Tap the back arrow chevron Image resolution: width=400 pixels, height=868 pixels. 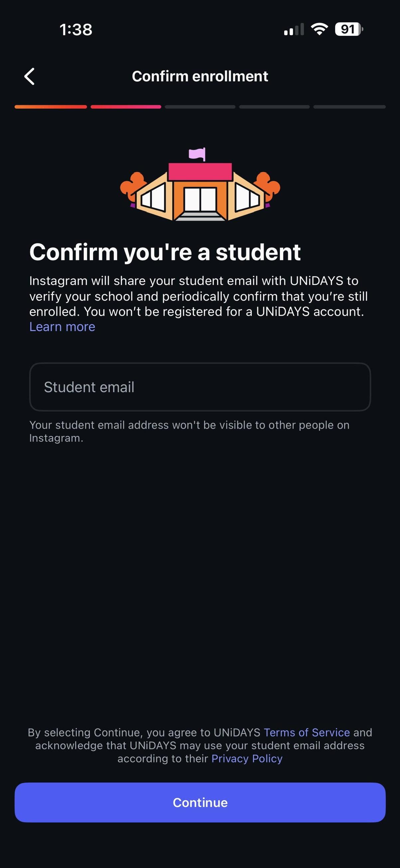coord(30,76)
